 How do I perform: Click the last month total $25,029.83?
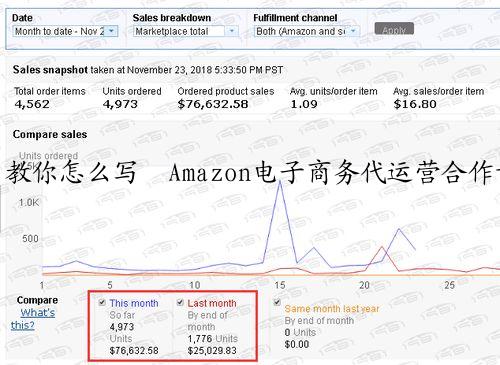pyautogui.click(x=212, y=351)
